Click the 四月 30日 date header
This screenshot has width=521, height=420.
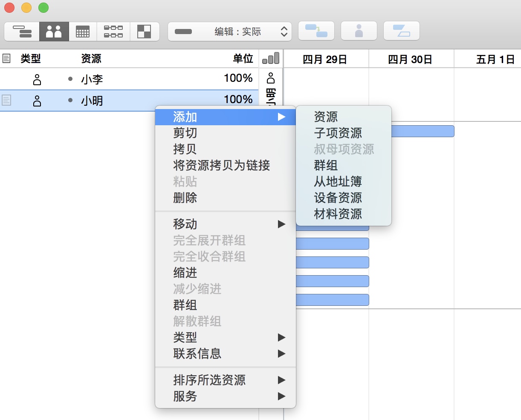coord(410,59)
